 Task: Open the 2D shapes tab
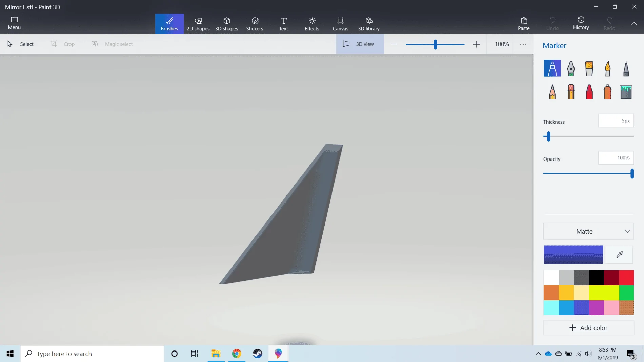pos(198,24)
